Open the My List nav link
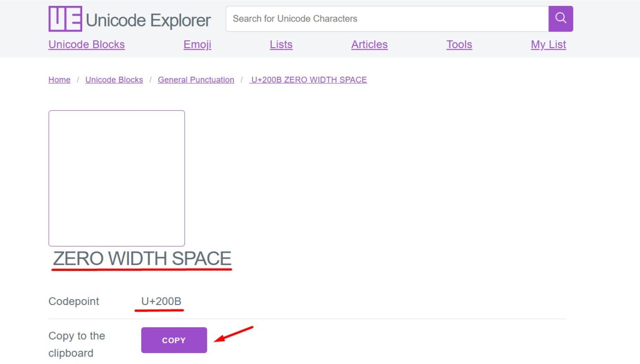The image size is (640, 364). (x=548, y=45)
